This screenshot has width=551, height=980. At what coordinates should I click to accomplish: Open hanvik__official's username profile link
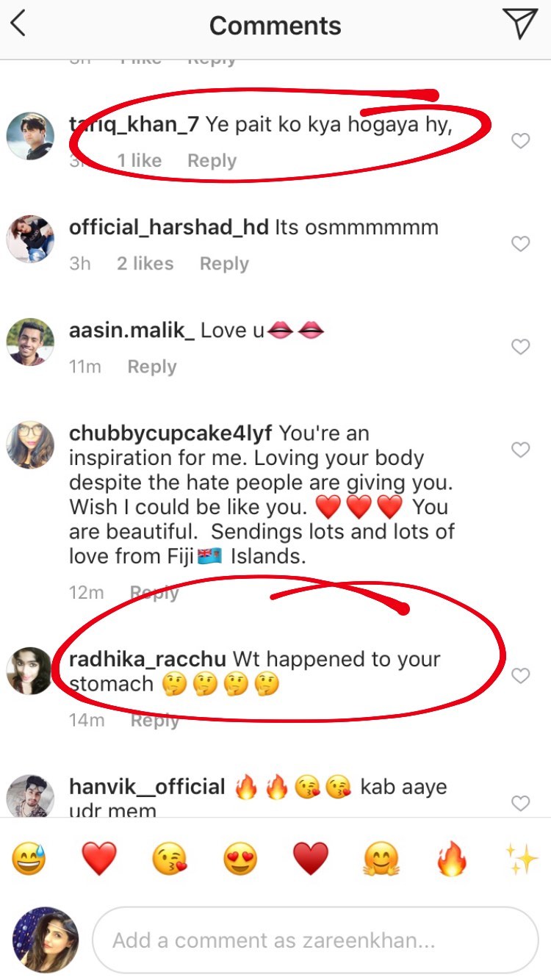click(147, 787)
